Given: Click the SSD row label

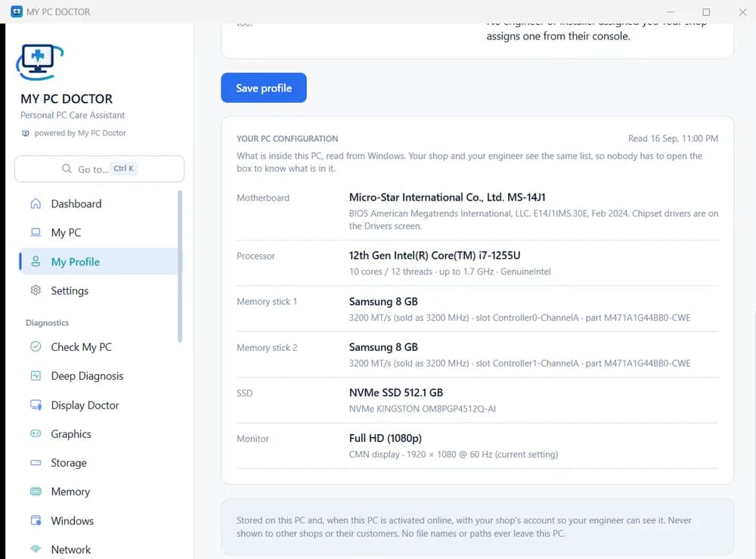Looking at the screenshot, I should coord(244,393).
